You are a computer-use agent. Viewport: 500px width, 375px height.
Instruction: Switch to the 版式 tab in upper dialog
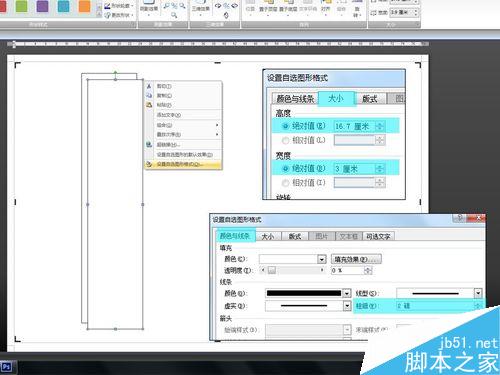(370, 99)
